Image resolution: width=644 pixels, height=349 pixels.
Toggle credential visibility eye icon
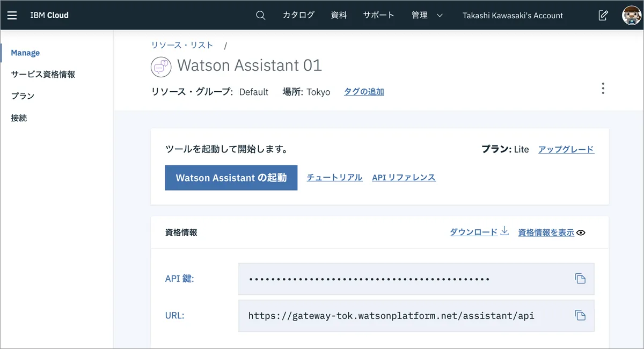(x=581, y=233)
